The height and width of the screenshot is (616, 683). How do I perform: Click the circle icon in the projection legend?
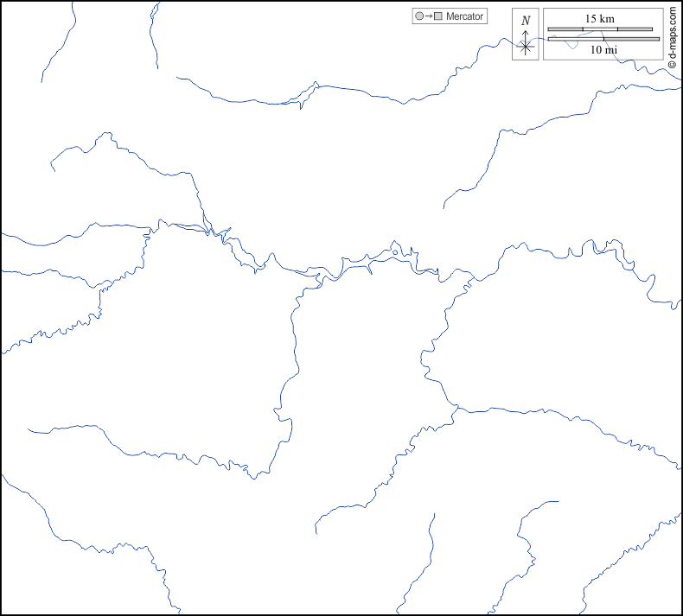click(420, 16)
